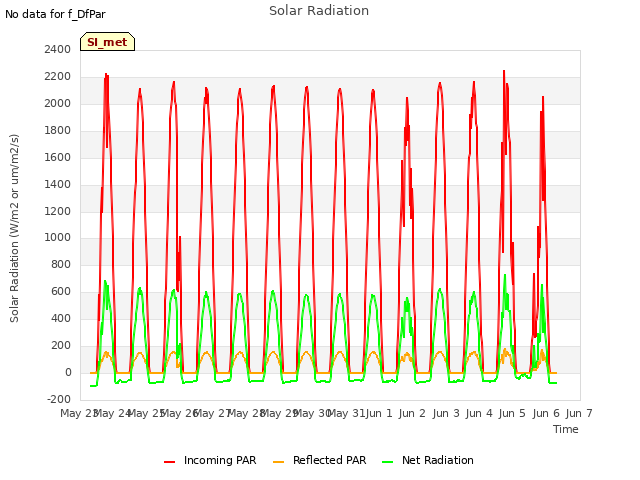The height and width of the screenshot is (480, 640).
Task: Click the Solar Radiation chart title
Action: 319,11
